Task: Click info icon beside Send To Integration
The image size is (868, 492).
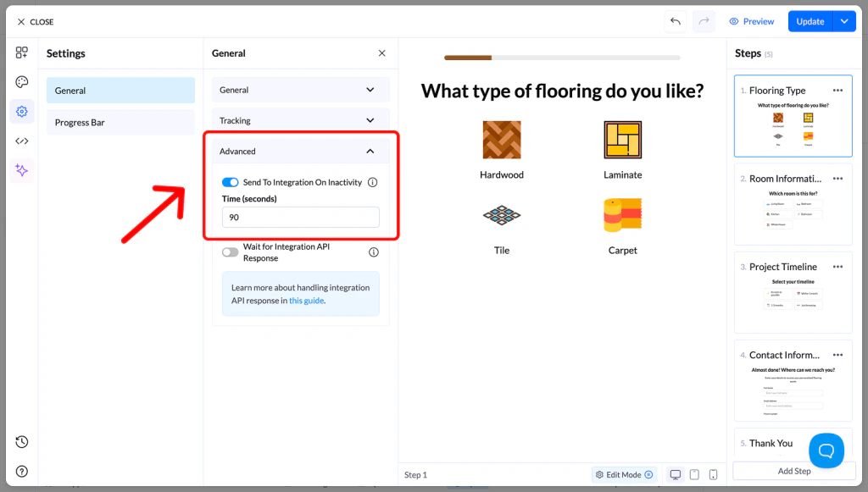Action: 373,182
